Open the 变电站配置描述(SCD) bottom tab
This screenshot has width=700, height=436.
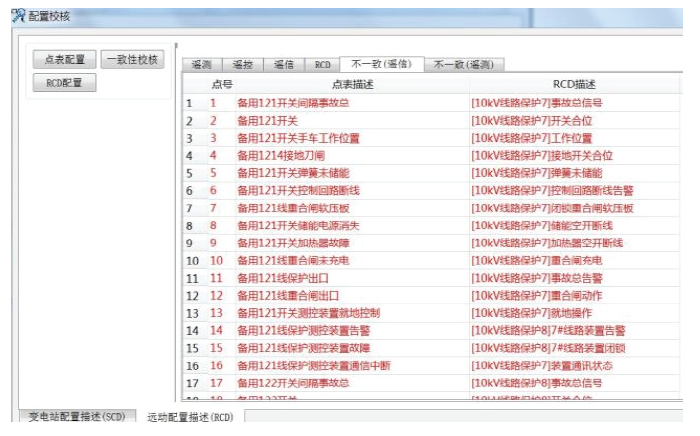[77, 416]
